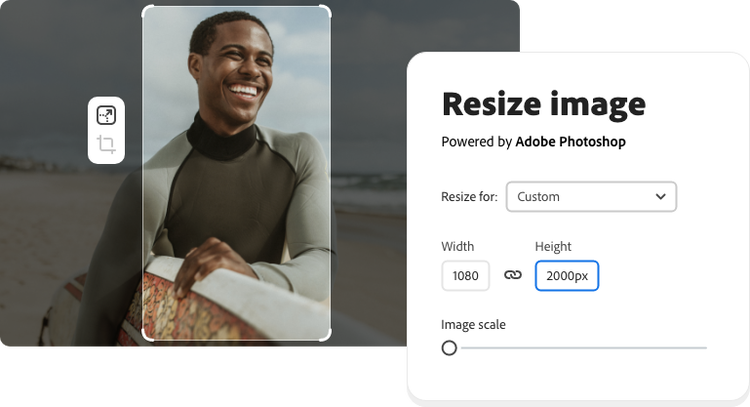750x407 pixels.
Task: Toggle the width-height link chain icon
Action: pos(513,275)
